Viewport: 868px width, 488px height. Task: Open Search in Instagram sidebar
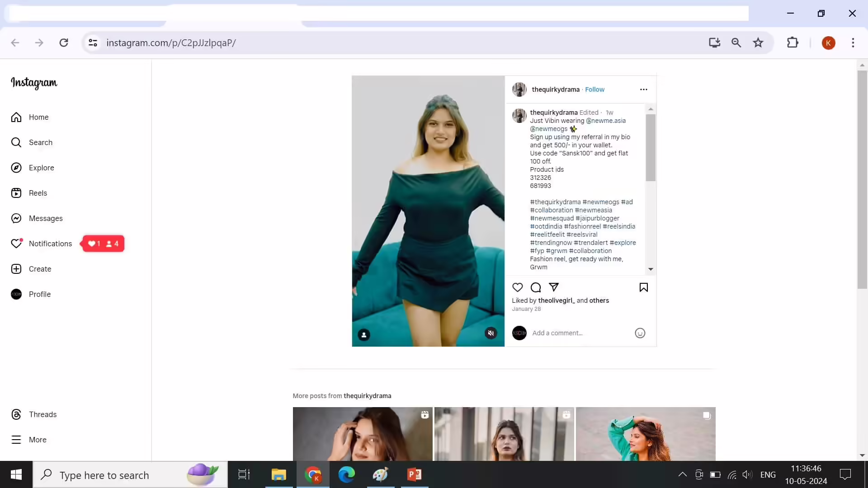(x=32, y=142)
